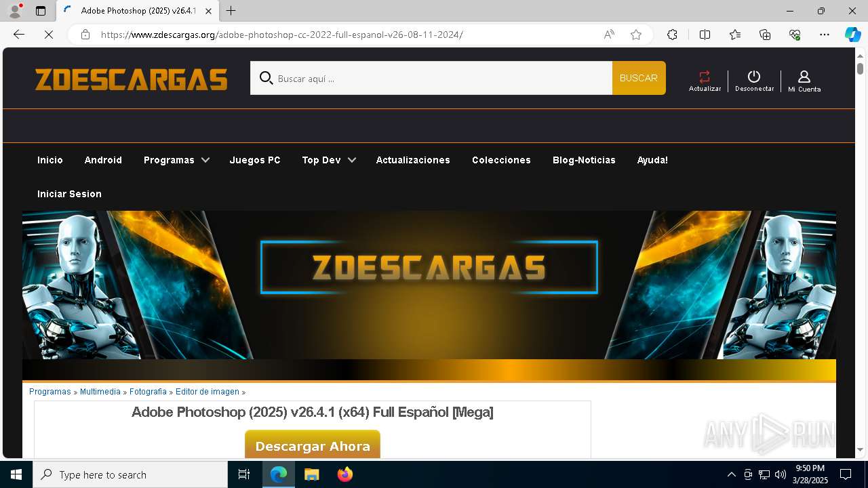Open Colecciones menu item
This screenshot has width=868, height=488.
[x=501, y=160]
